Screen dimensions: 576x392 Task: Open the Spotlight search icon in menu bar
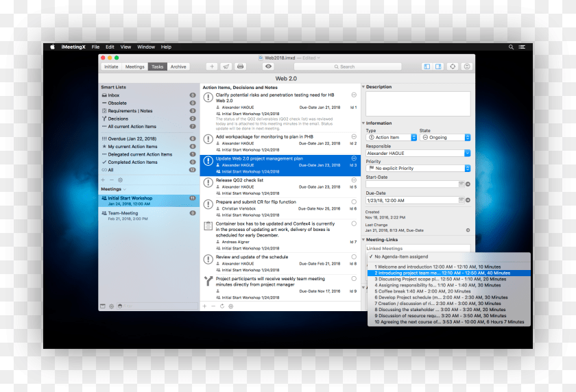[511, 47]
